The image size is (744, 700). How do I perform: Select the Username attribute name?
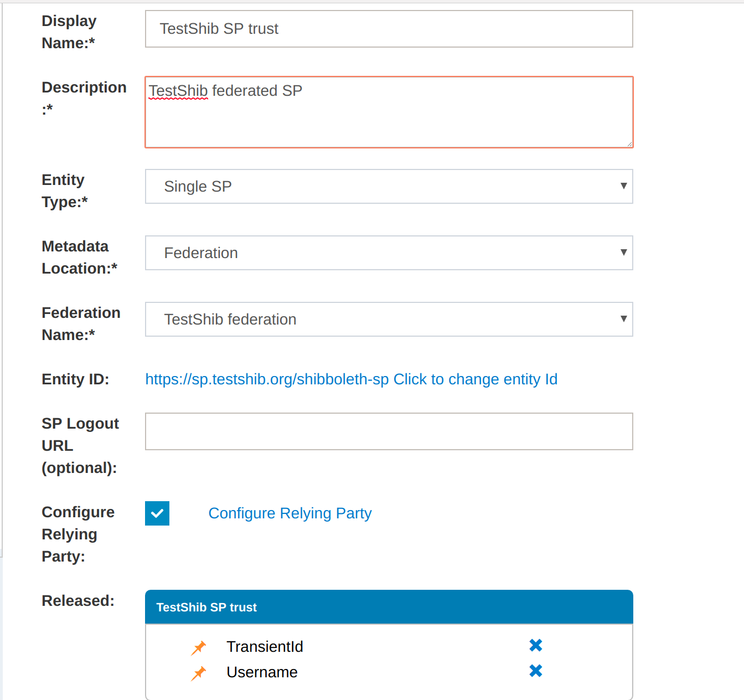tap(262, 672)
